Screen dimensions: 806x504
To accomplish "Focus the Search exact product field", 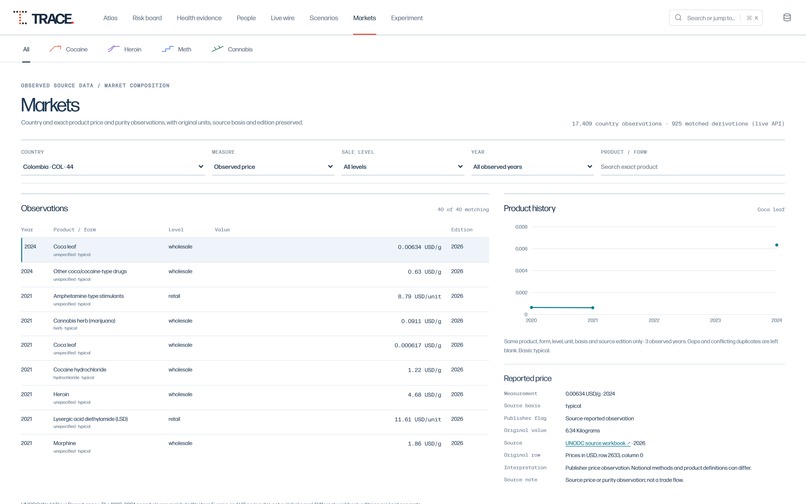I will pyautogui.click(x=692, y=167).
